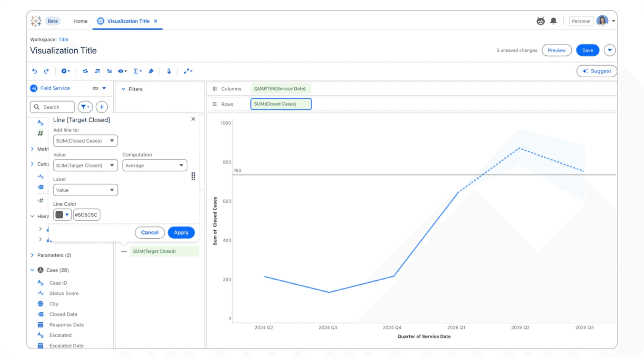Image resolution: width=644 pixels, height=357 pixels.
Task: Open the notifications bell
Action: [553, 21]
